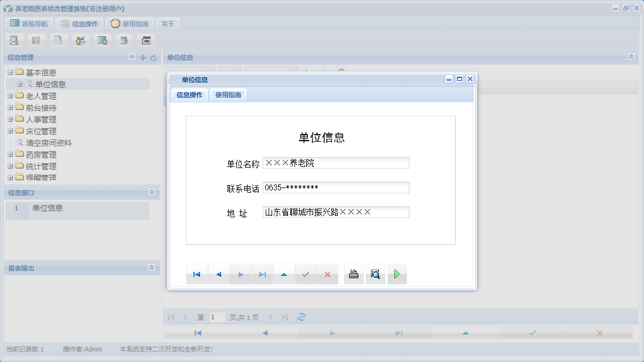This screenshot has height=362, width=644.
Task: Click the confirm checkmark button in dialog
Action: tap(305, 274)
